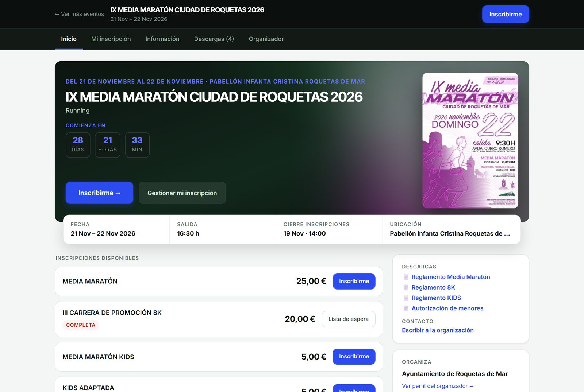Click the Running category label
This screenshot has width=584, height=392.
click(77, 110)
